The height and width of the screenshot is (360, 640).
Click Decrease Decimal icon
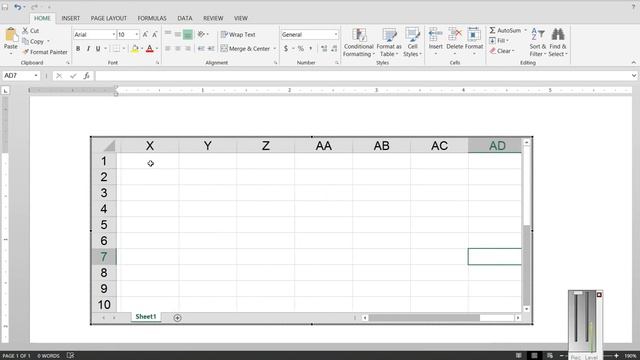334,49
